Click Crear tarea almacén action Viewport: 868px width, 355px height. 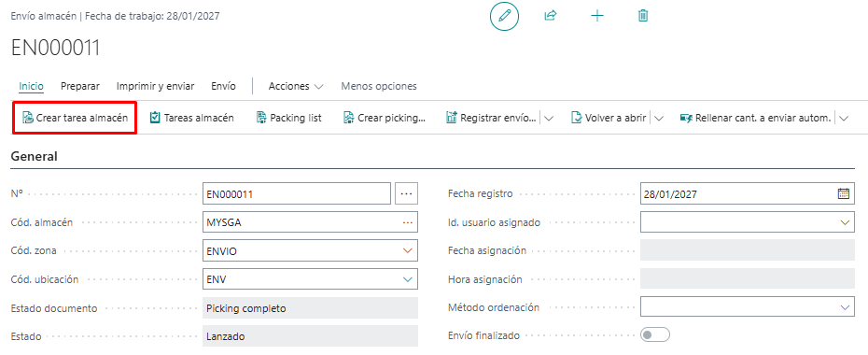click(x=75, y=118)
